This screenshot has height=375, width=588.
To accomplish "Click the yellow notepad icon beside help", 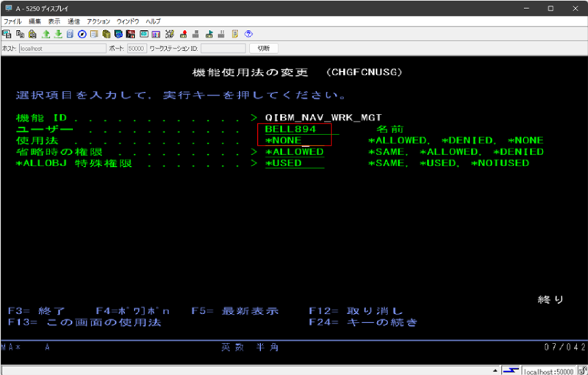I will tap(234, 34).
